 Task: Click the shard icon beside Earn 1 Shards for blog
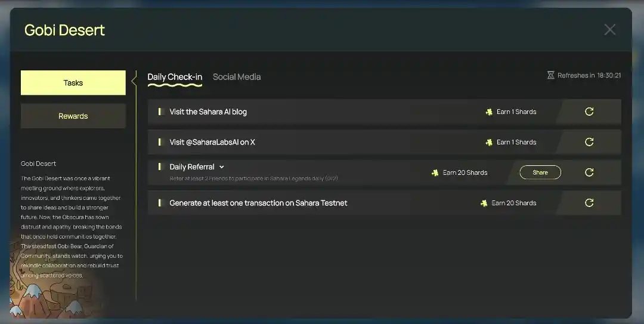point(489,112)
